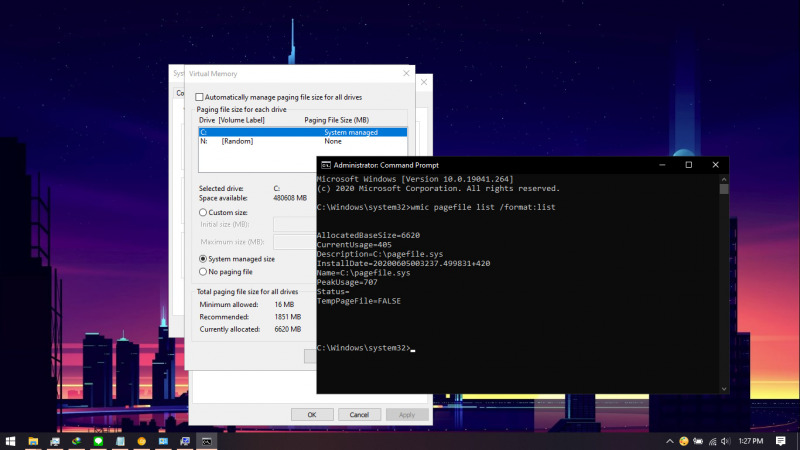Click the Virtual Memory title bar text
This screenshot has width=800, height=450.
213,73
